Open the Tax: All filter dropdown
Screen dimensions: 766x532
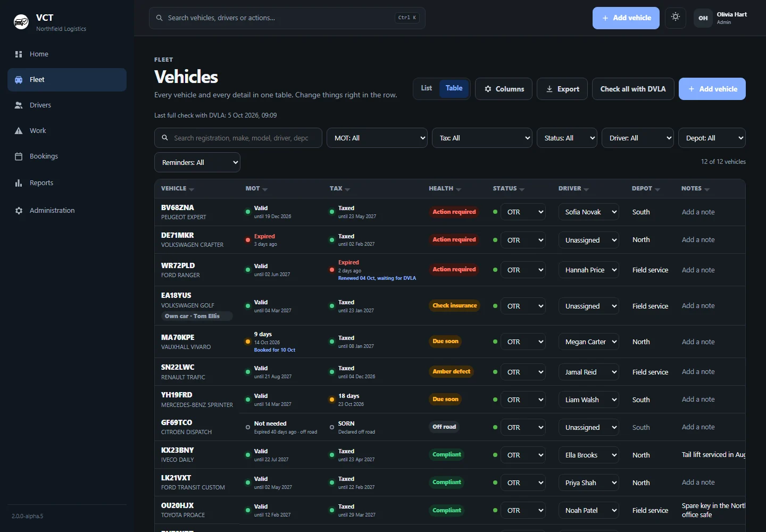coord(482,138)
